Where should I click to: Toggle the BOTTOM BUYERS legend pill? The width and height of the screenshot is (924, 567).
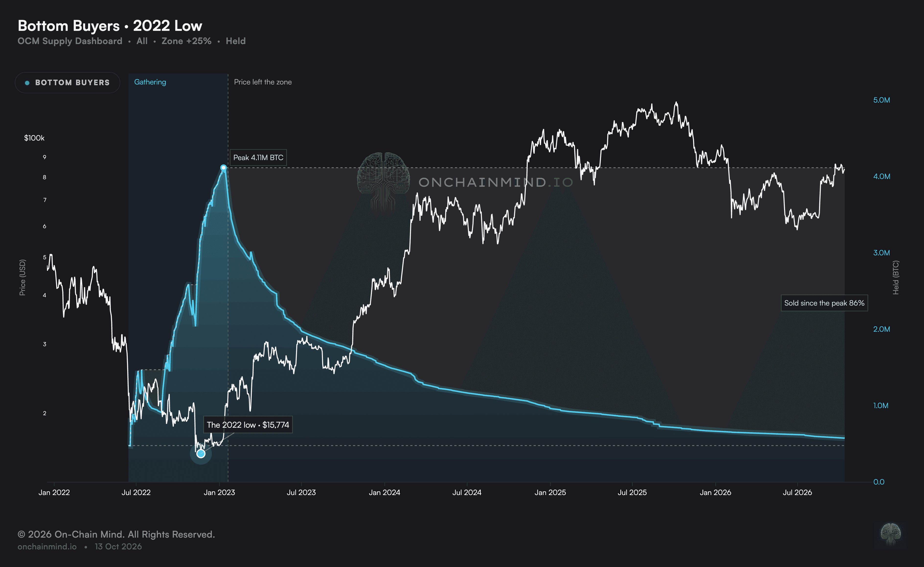[x=68, y=83]
